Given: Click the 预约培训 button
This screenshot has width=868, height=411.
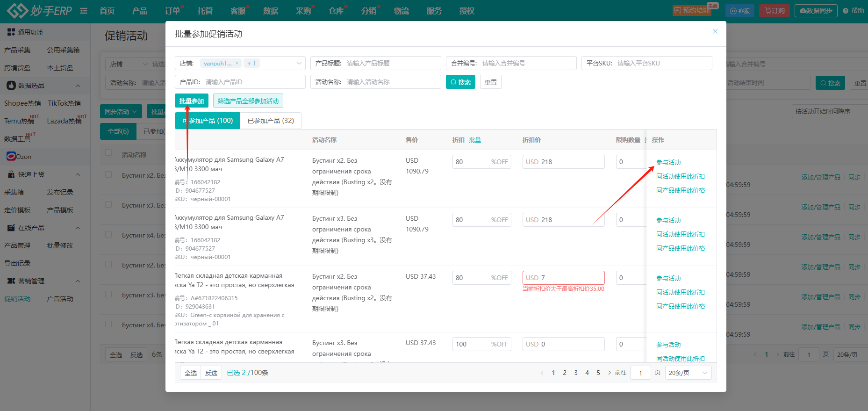Looking at the screenshot, I should click(x=692, y=10).
